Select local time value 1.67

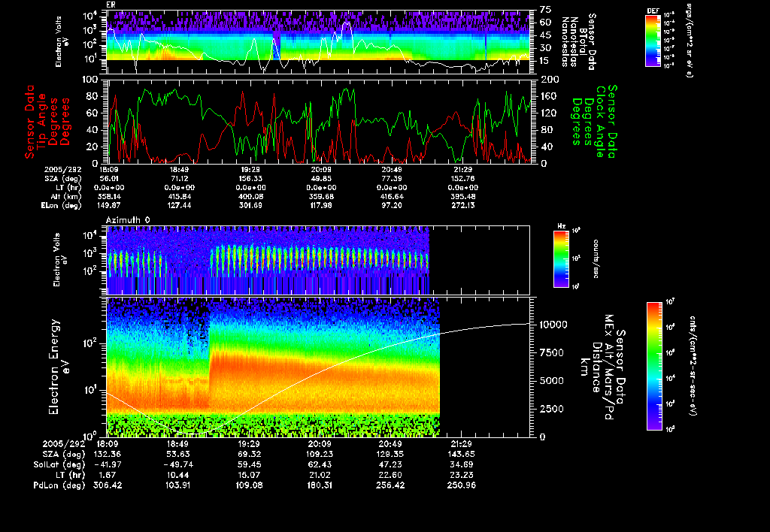point(107,475)
